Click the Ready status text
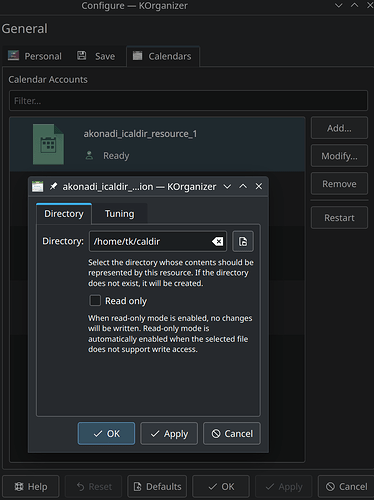The image size is (374, 500). point(116,156)
